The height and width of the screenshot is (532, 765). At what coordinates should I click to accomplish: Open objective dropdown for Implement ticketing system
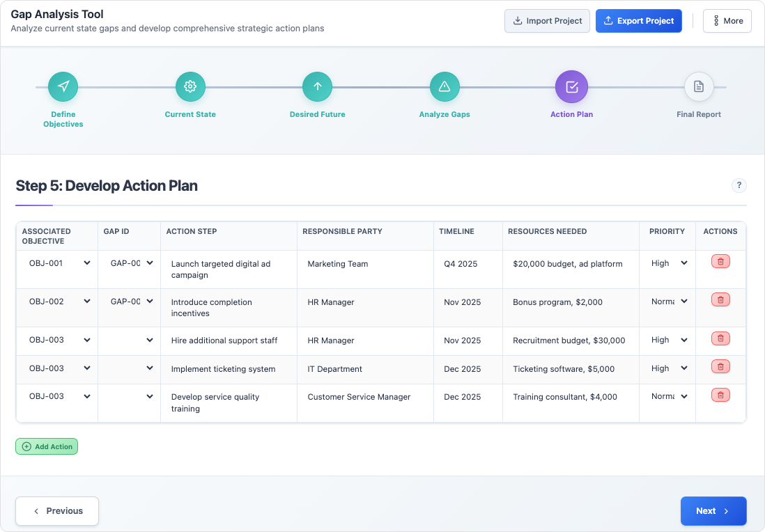click(59, 368)
